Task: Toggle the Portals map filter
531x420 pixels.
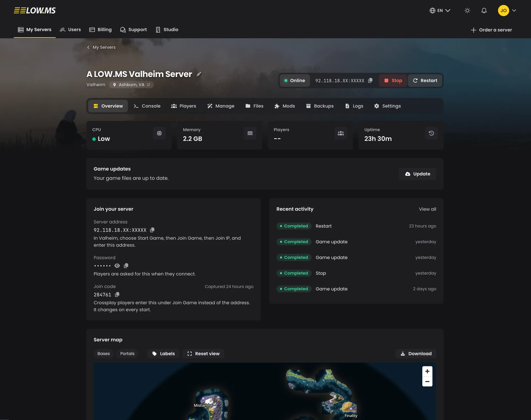Action: tap(127, 354)
